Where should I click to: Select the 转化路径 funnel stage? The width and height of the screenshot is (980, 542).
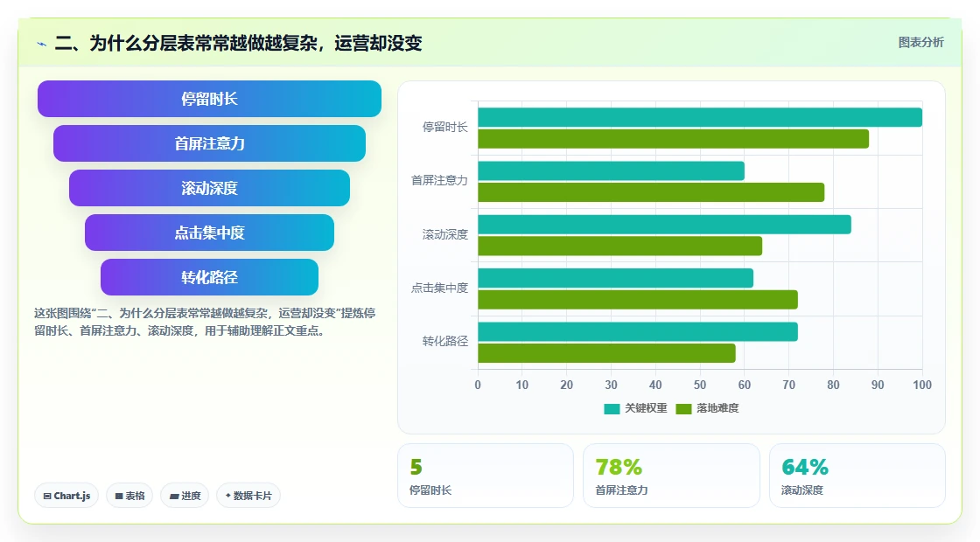[x=209, y=277]
